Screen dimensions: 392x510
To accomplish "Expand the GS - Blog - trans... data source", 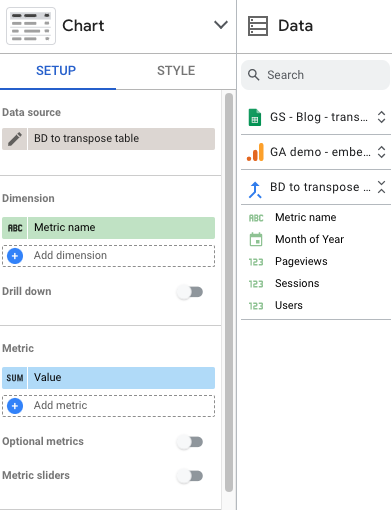I will coord(381,117).
